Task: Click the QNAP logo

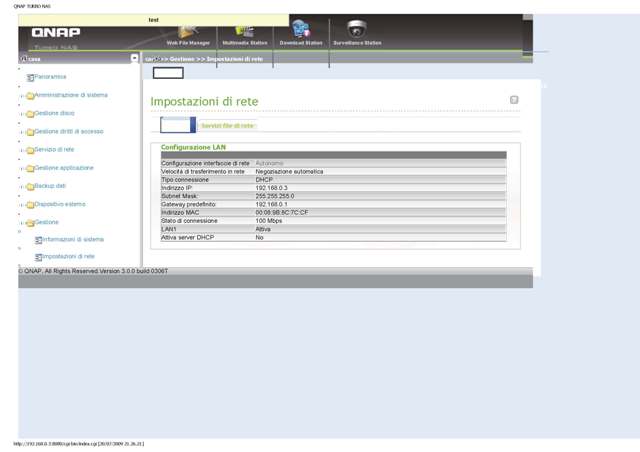Action: pos(56,32)
